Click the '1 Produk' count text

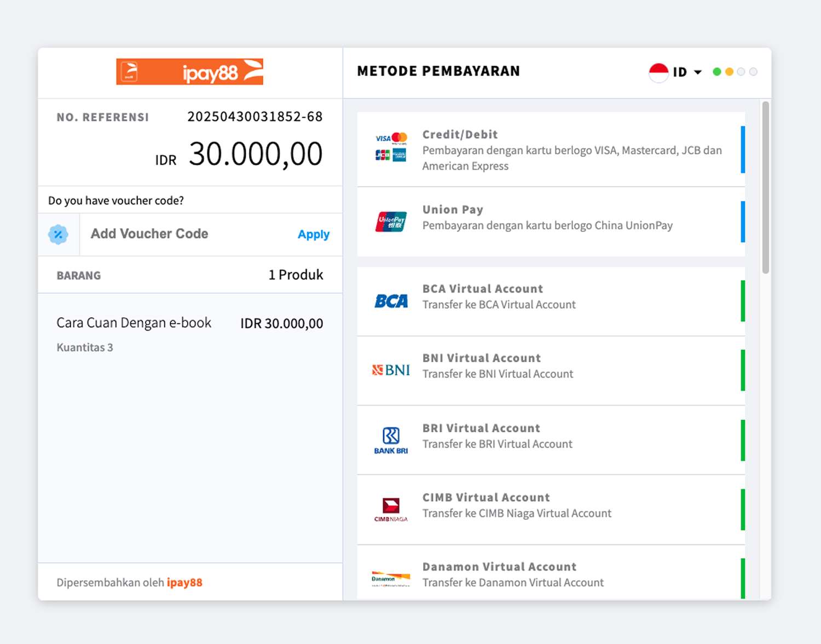tap(296, 275)
